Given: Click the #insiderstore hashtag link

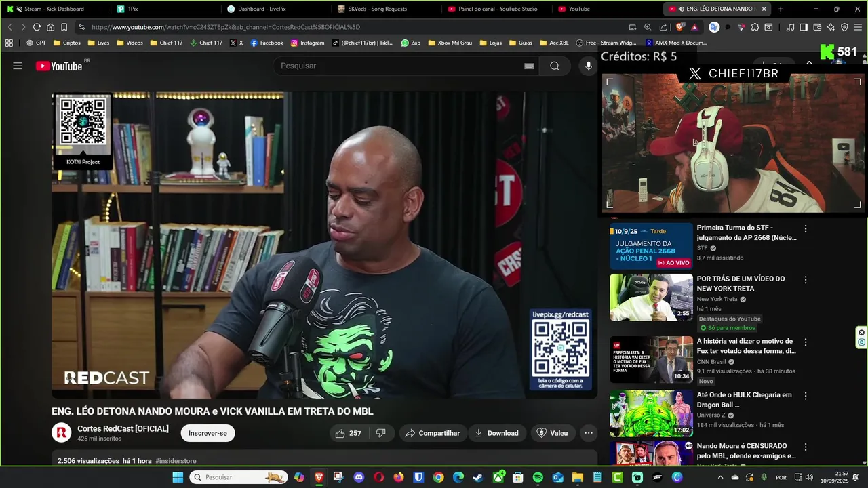Looking at the screenshot, I should pyautogui.click(x=176, y=461).
